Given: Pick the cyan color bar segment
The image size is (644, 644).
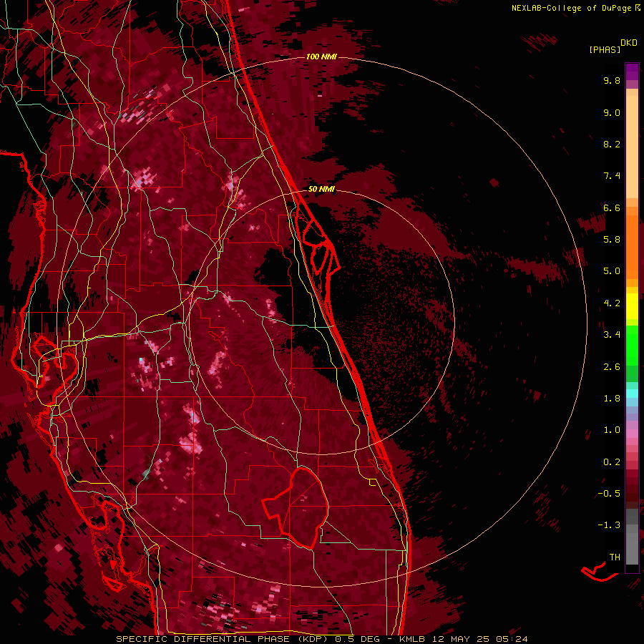Looking at the screenshot, I should pyautogui.click(x=632, y=394).
